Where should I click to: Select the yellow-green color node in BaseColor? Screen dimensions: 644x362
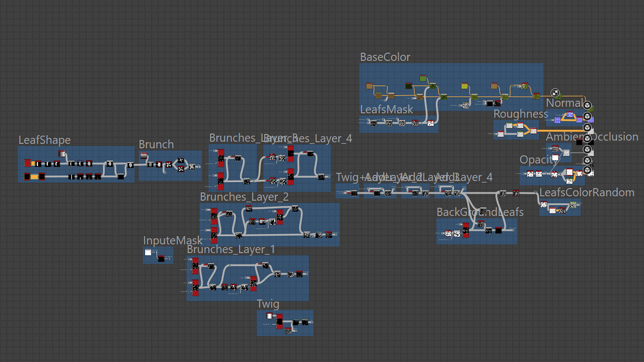point(465,86)
